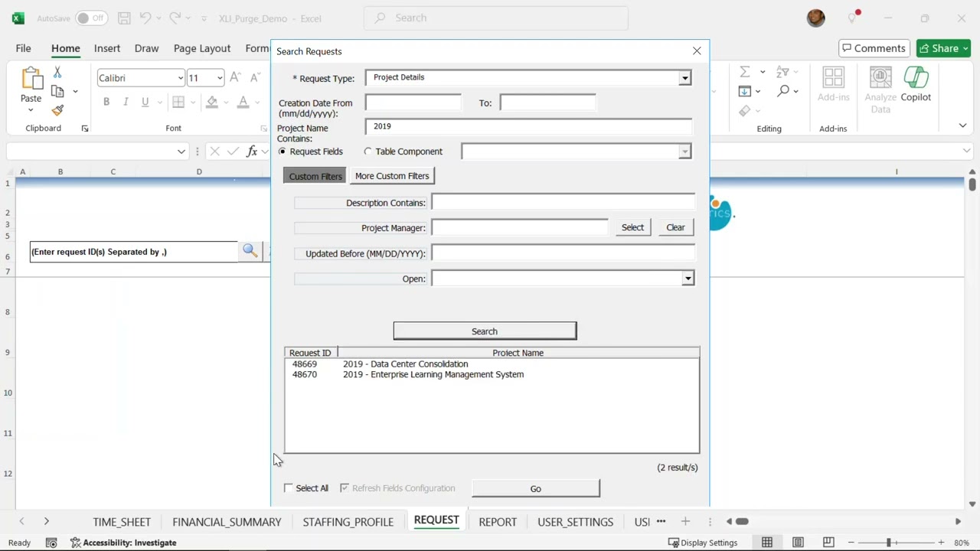980x551 pixels.
Task: Expand the formula bar chevron
Action: (x=967, y=151)
